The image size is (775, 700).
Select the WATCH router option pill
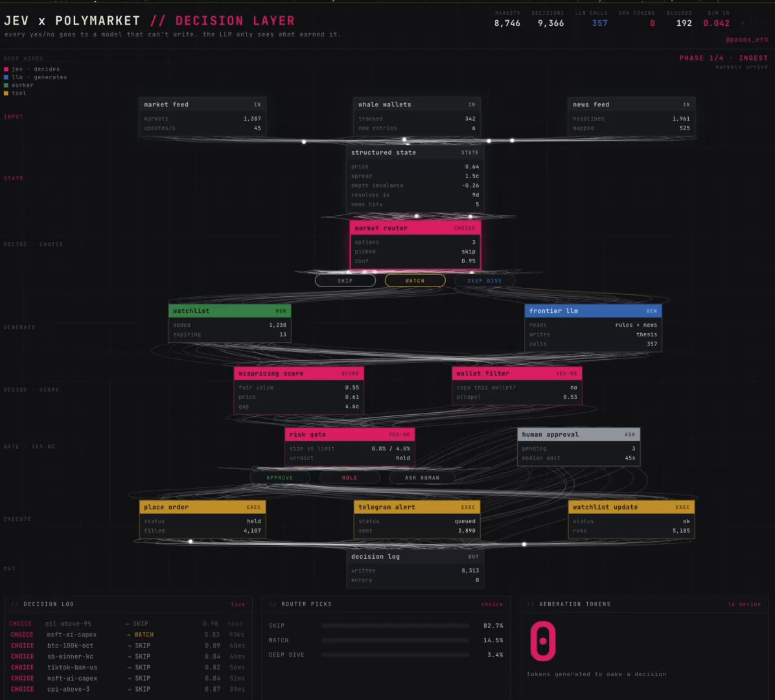point(415,280)
